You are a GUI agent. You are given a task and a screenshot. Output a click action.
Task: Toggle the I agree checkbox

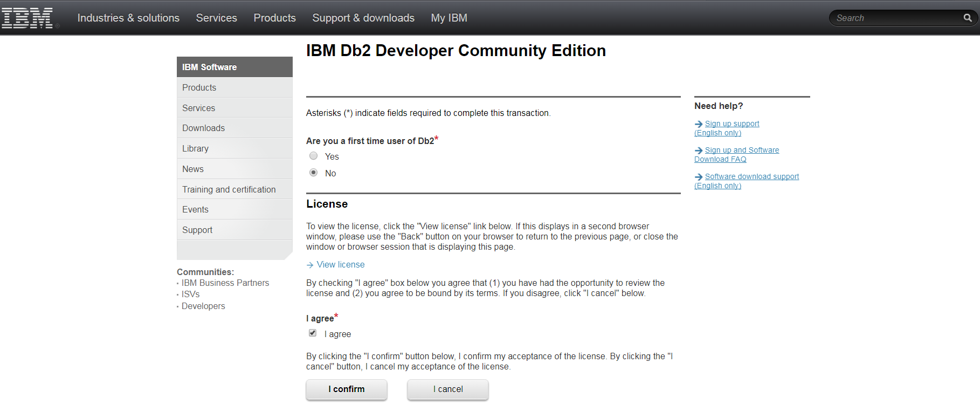313,333
